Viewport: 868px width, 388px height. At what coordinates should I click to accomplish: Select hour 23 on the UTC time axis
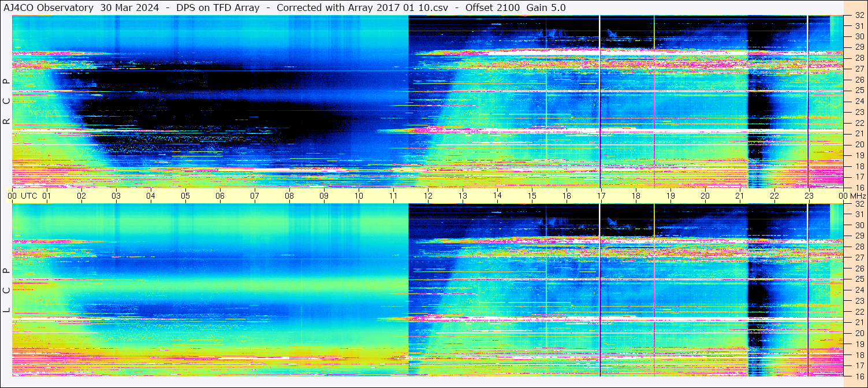click(809, 196)
